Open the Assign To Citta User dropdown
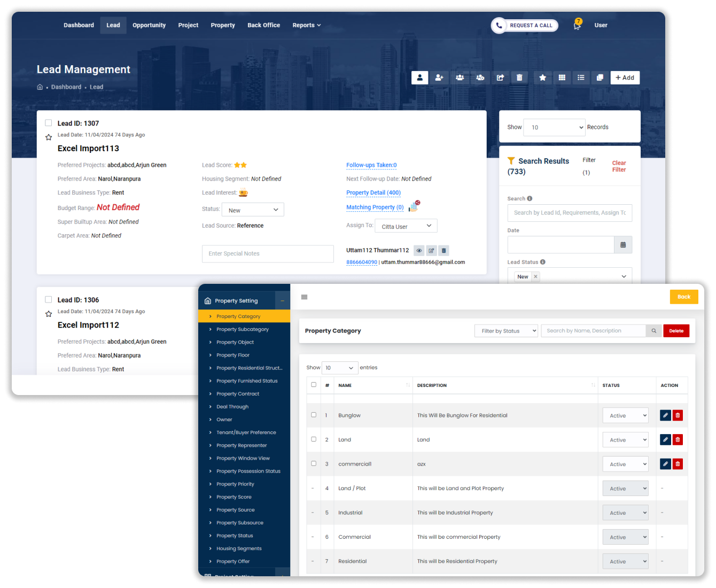The height and width of the screenshot is (588, 716). point(406,226)
